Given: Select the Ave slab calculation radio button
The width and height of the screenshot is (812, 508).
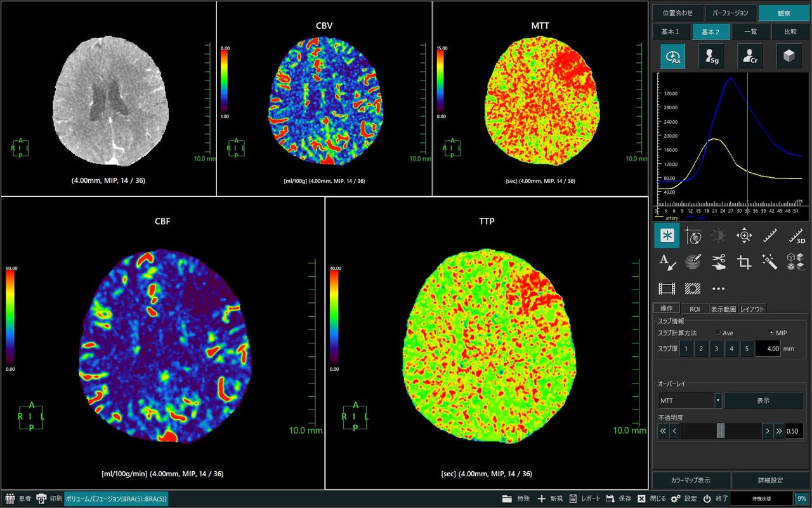Looking at the screenshot, I should coord(718,333).
